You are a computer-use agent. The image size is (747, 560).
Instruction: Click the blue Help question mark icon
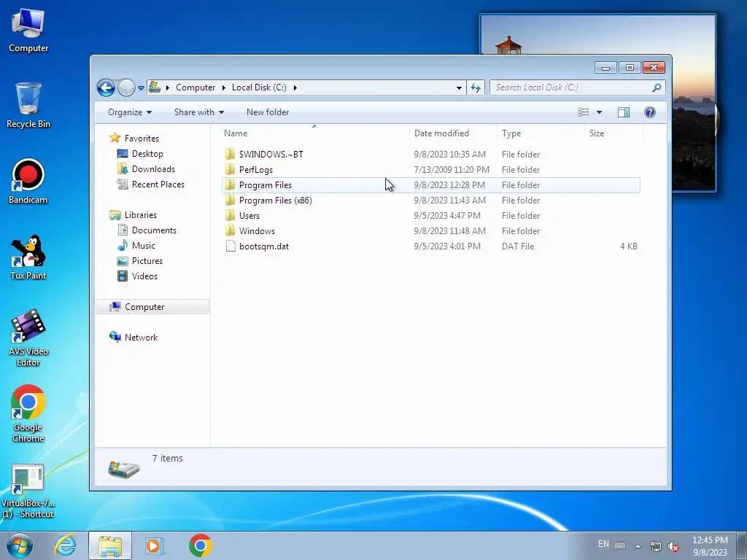649,112
